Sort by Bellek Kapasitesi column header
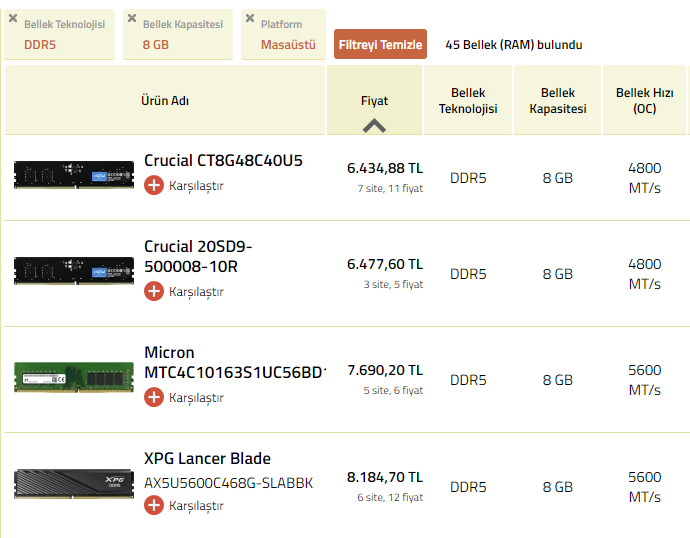This screenshot has height=538, width=690. click(x=558, y=100)
